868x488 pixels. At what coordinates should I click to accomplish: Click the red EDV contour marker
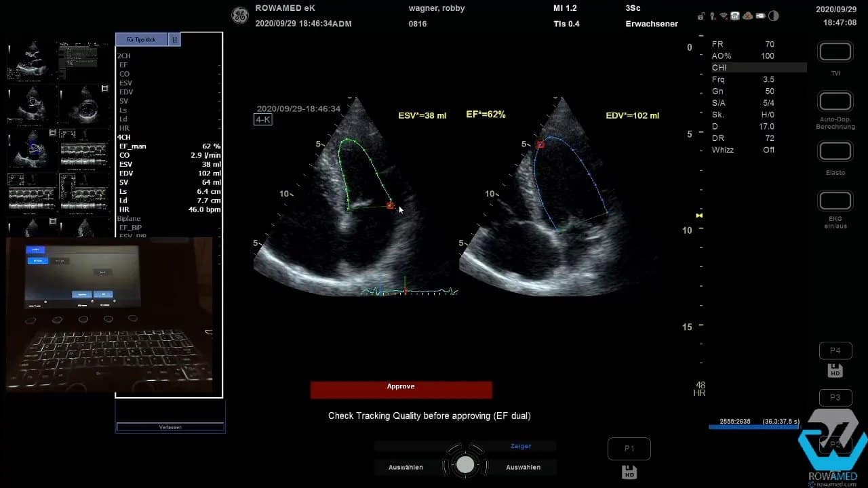(x=540, y=144)
